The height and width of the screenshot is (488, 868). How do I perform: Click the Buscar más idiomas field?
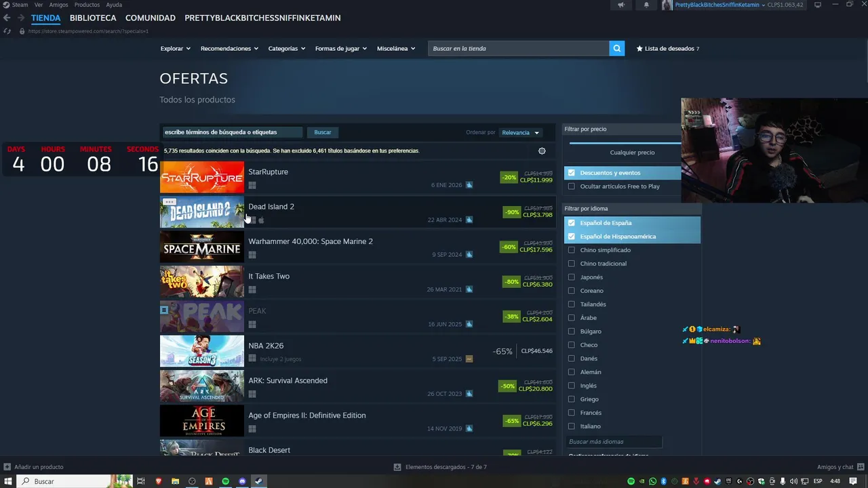click(614, 442)
